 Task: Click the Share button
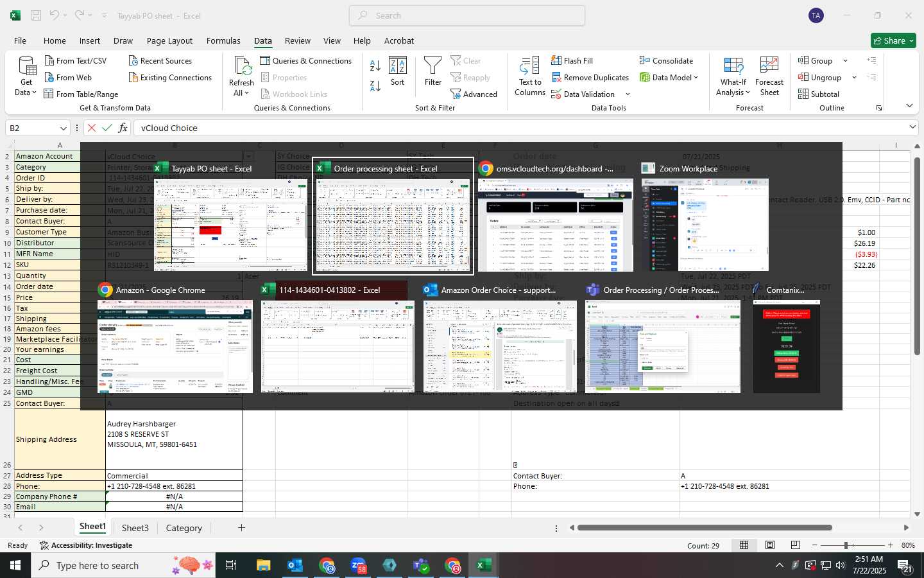pos(893,40)
